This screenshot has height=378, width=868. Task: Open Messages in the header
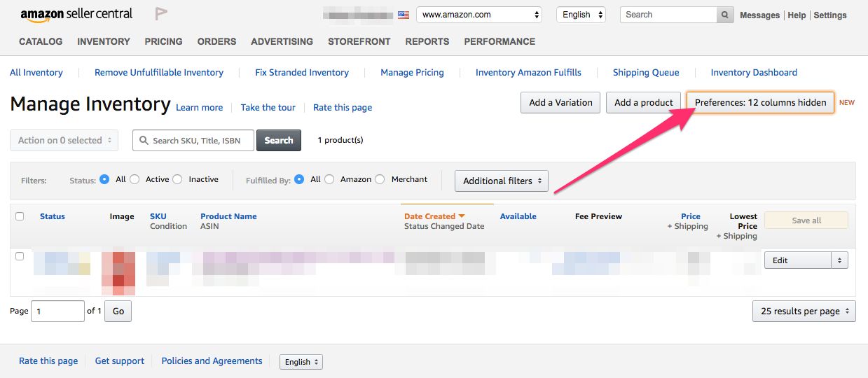point(760,15)
